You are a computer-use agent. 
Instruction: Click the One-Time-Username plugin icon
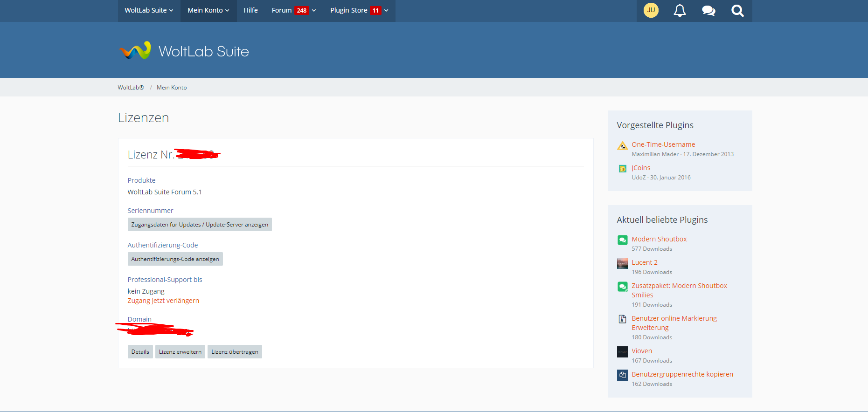click(622, 145)
